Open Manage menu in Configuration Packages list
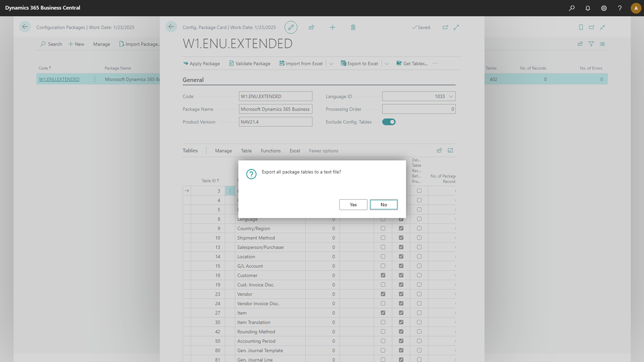Viewport: 644px width, 362px height. 102,44
